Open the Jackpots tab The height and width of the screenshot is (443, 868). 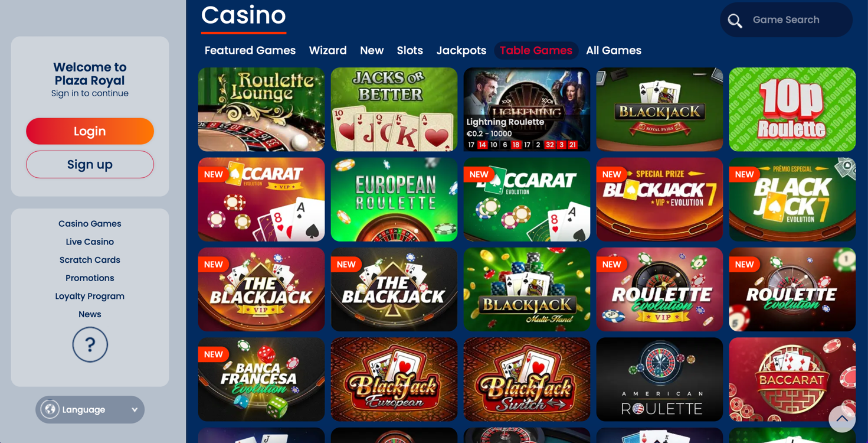(x=461, y=51)
